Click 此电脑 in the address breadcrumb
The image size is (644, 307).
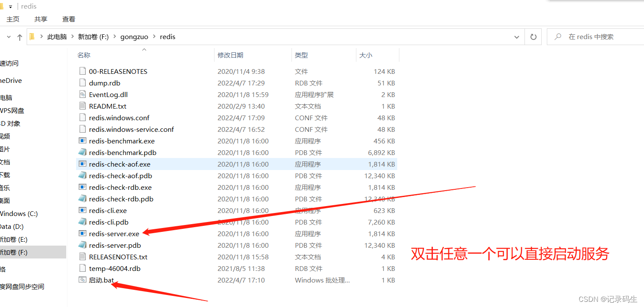pos(57,37)
